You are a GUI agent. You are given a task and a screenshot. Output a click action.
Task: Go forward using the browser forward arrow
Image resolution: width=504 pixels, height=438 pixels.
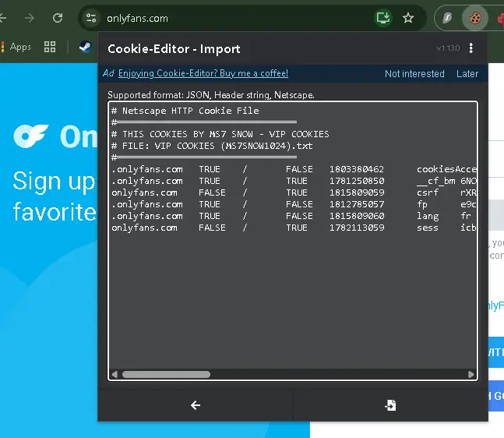pos(30,18)
